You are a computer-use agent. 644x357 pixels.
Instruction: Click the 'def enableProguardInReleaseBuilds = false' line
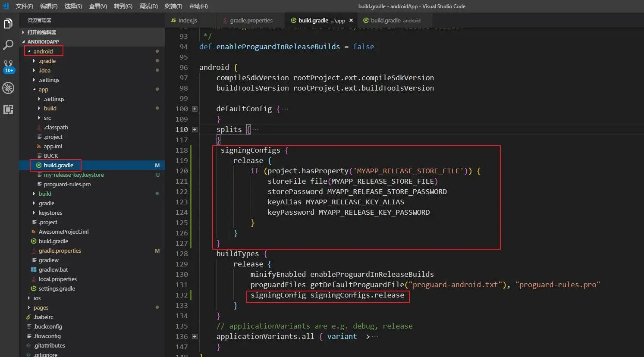pyautogui.click(x=286, y=47)
